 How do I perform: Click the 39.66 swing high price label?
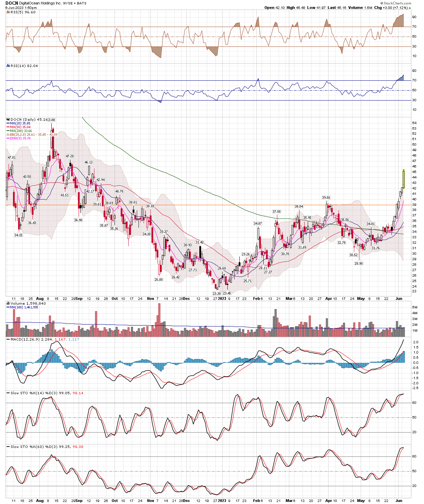pyautogui.click(x=326, y=197)
